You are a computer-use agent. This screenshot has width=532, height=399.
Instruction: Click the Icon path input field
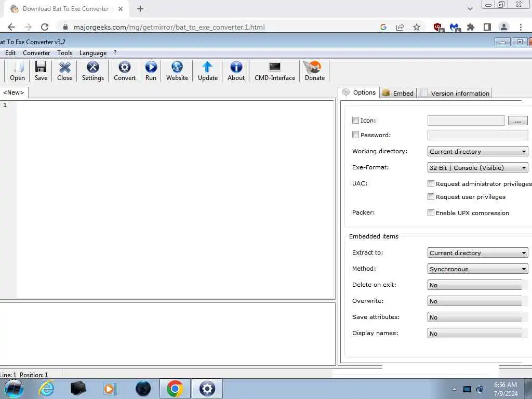pos(466,121)
